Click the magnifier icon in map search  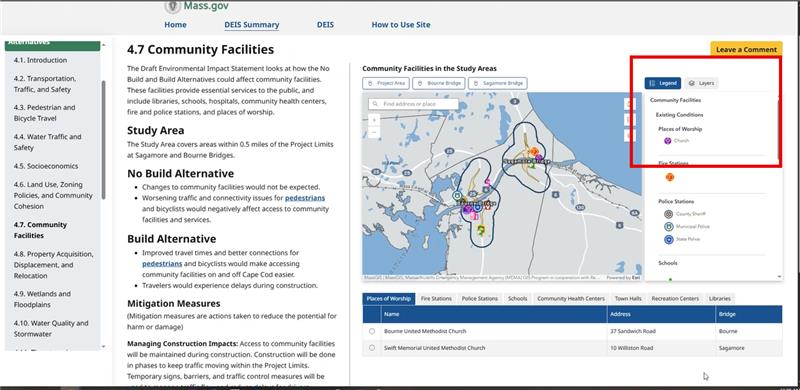377,104
